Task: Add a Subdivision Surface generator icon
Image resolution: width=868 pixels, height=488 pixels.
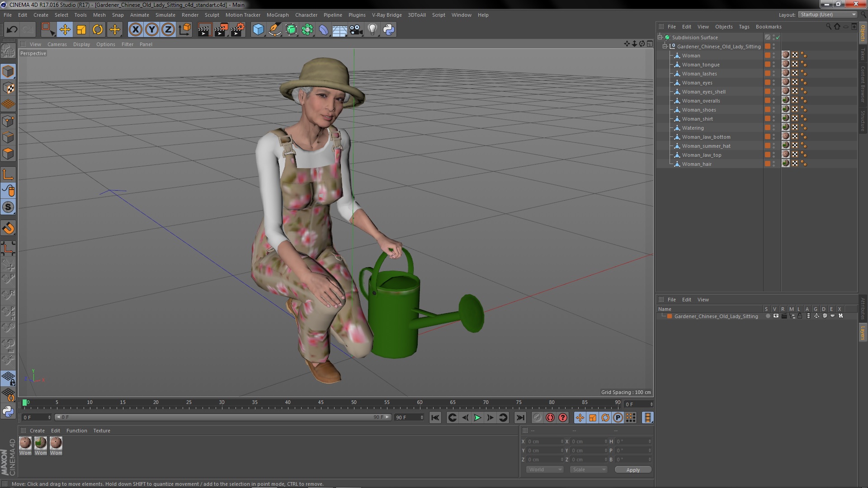Action: click(291, 30)
